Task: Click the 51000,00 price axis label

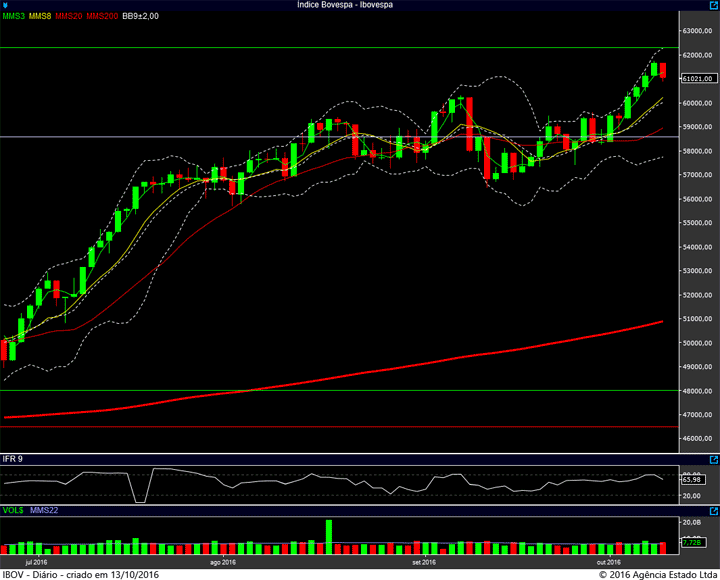Action: pos(698,319)
